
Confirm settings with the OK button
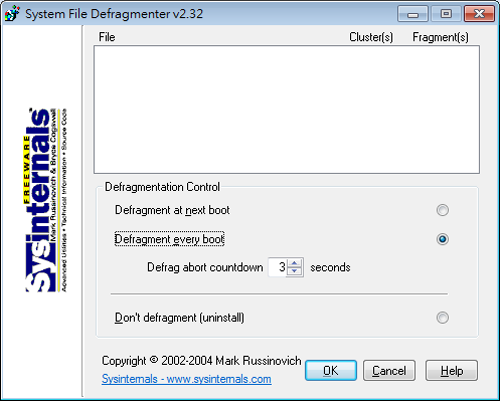pos(331,370)
